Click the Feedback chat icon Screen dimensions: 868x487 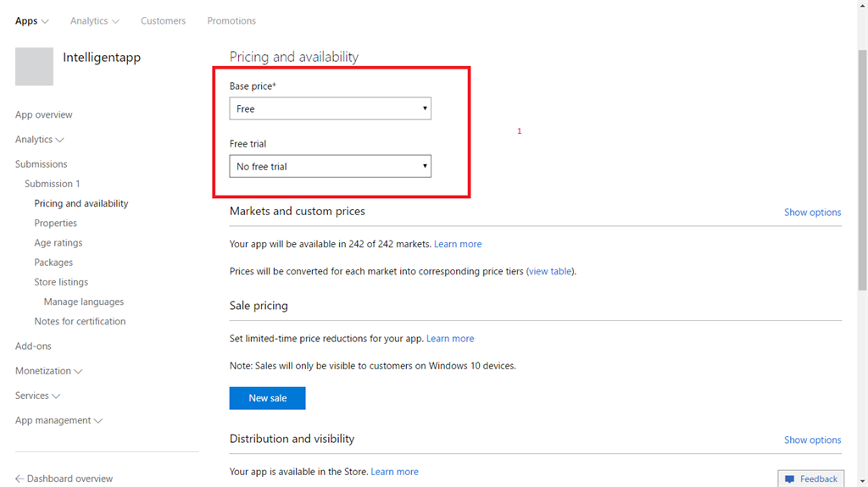pyautogui.click(x=789, y=479)
